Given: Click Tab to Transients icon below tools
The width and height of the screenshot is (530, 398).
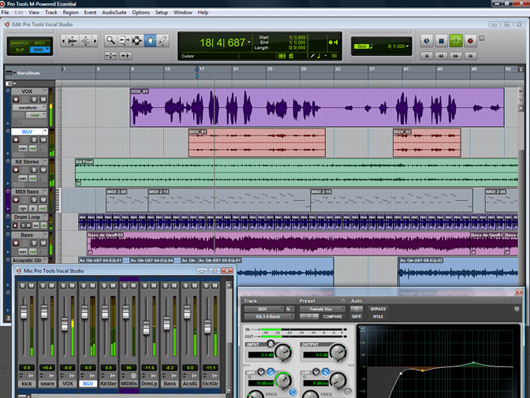Looking at the screenshot, I should [125, 55].
